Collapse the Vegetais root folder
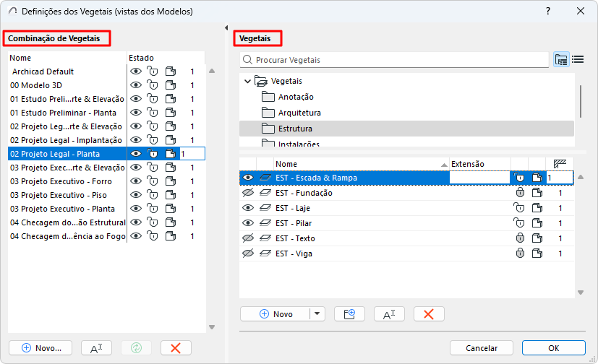598x364 pixels. (x=247, y=81)
